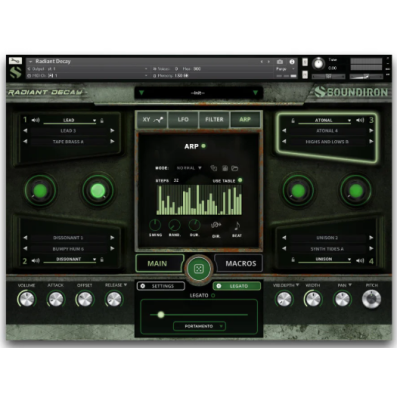Click the Radiant Decay instrument name
This screenshot has height=397, width=397.
[53, 61]
